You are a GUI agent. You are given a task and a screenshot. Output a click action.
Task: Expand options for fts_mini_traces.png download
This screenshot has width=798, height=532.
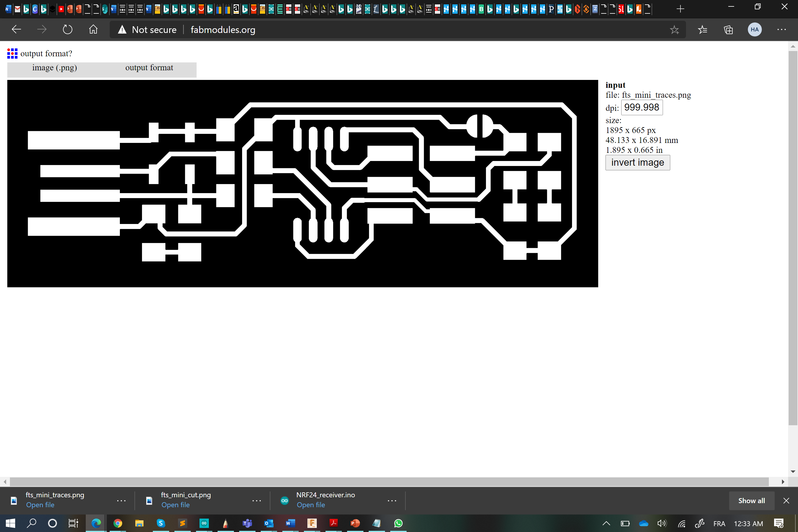click(121, 501)
